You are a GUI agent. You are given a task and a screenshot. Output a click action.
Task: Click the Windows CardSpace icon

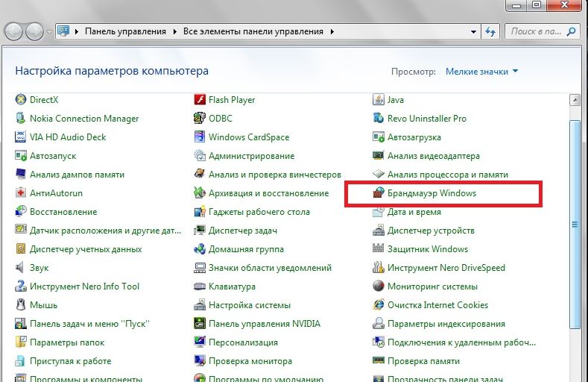coord(200,137)
